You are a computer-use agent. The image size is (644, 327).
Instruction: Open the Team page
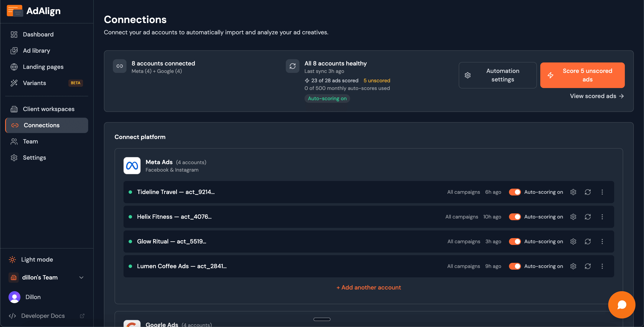[x=46, y=141]
